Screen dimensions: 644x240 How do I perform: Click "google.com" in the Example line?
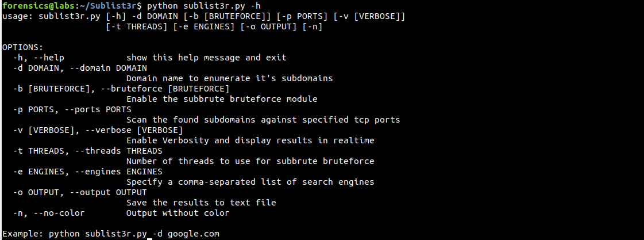point(193,234)
